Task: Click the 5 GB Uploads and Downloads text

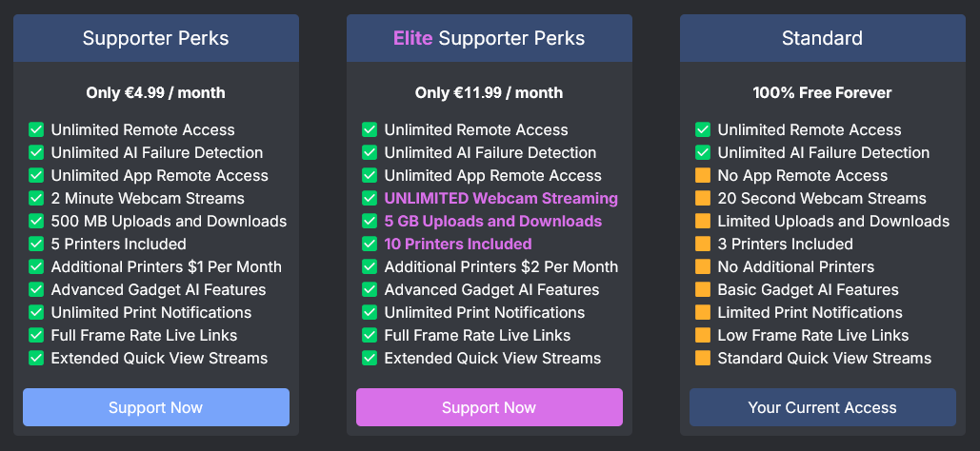Action: point(492,222)
